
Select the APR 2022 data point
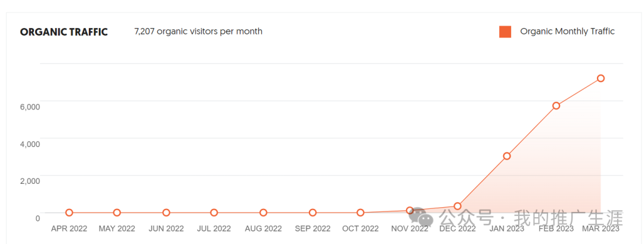pos(69,212)
